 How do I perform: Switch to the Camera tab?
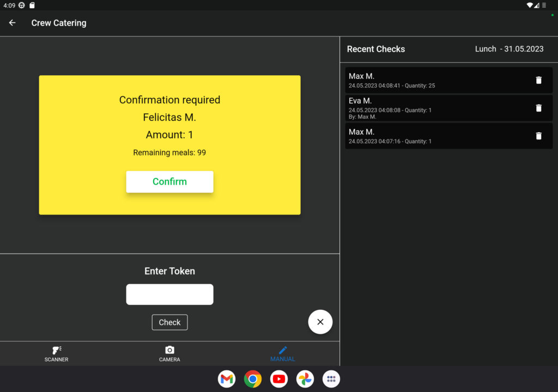[x=169, y=354]
